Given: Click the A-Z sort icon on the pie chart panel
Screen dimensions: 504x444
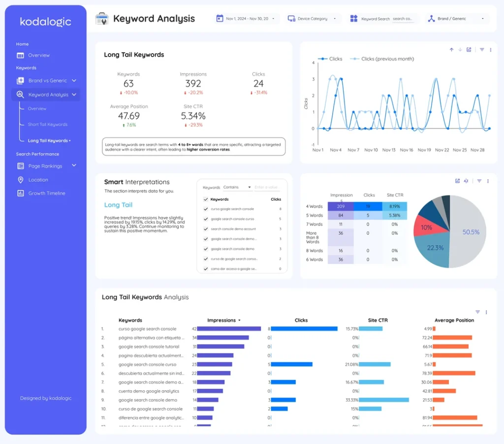Looking at the screenshot, I should [466, 181].
